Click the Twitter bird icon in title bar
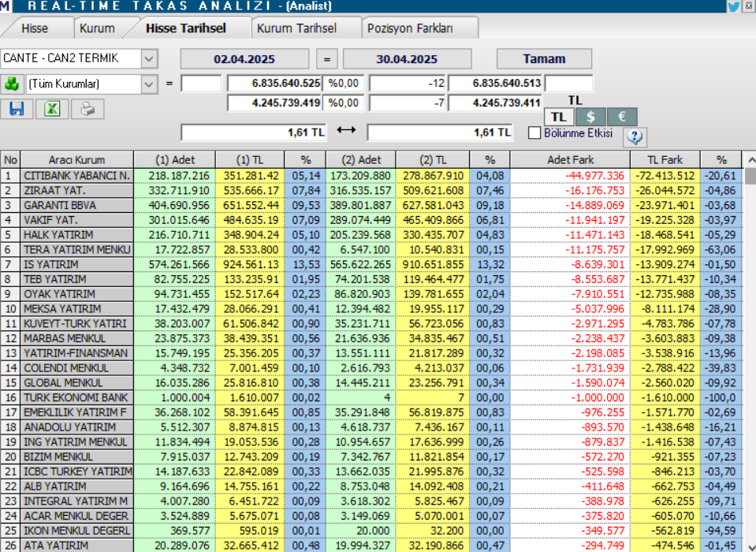This screenshot has height=552, width=756. (733, 6)
